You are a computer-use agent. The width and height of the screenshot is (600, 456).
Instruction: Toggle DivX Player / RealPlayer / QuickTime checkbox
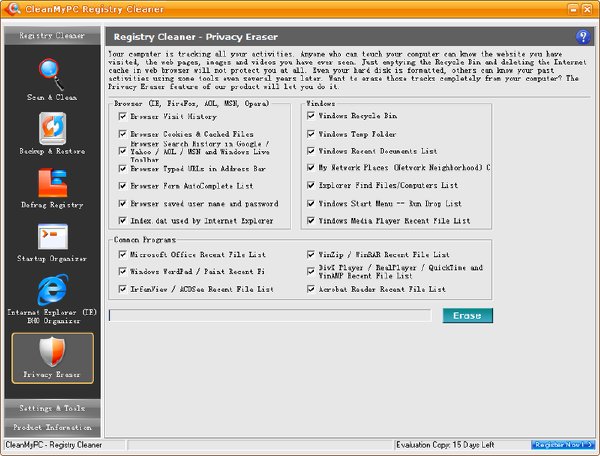tap(311, 271)
